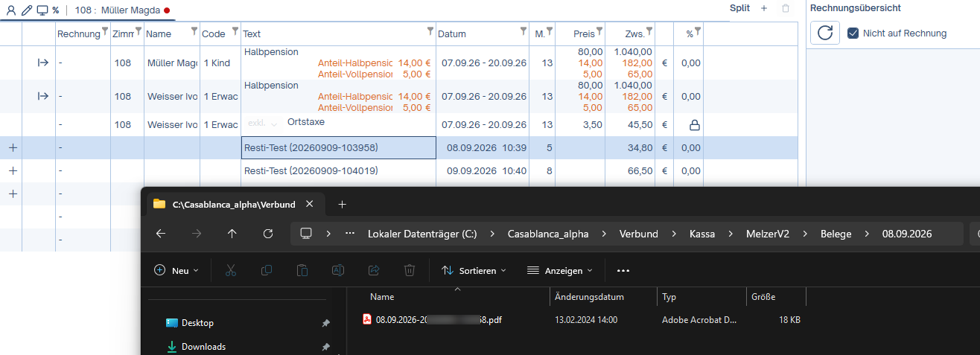Open the filter on the Text column
The image size is (980, 355).
coord(430,31)
